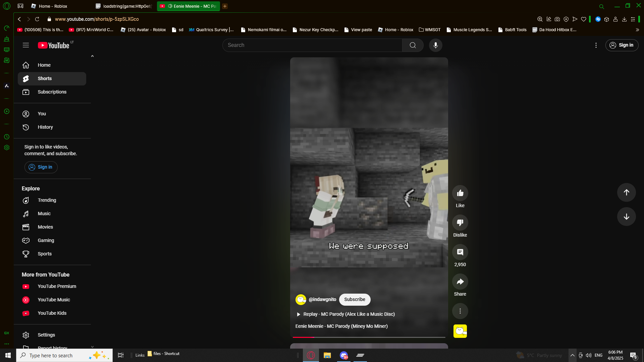
Task: Click the YouTube search input field
Action: coord(312,45)
